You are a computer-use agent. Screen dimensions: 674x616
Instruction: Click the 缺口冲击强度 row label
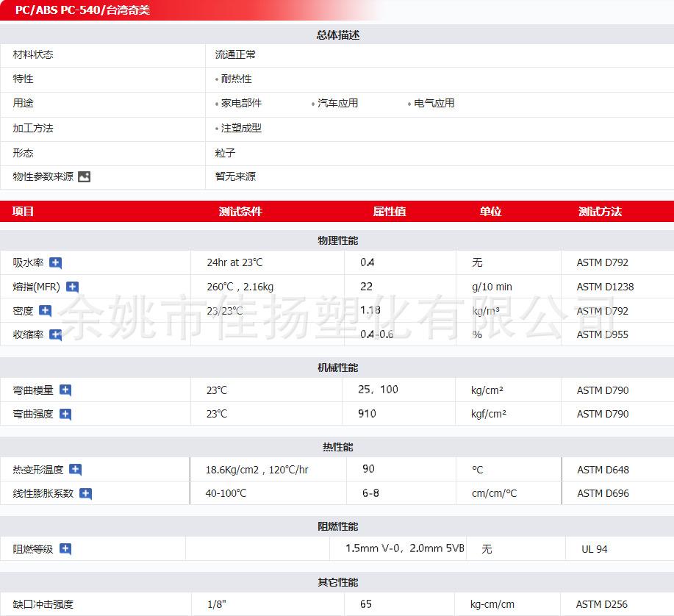pyautogui.click(x=43, y=604)
